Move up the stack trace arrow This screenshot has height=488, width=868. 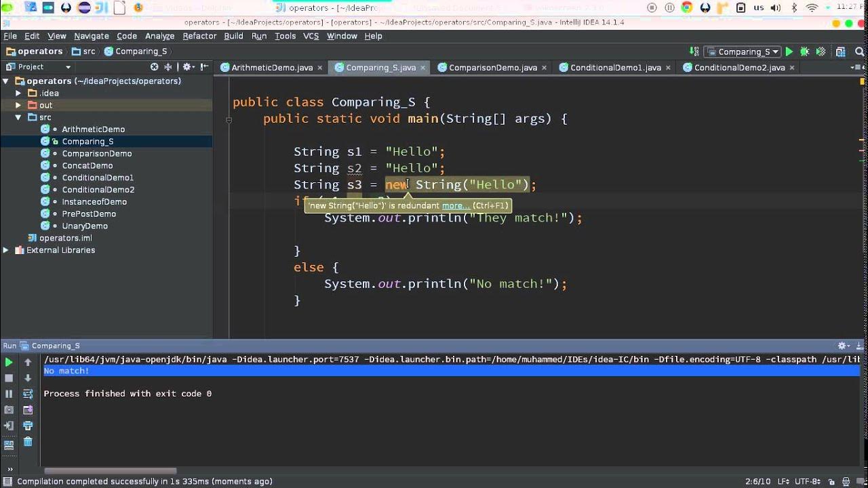pos(28,363)
